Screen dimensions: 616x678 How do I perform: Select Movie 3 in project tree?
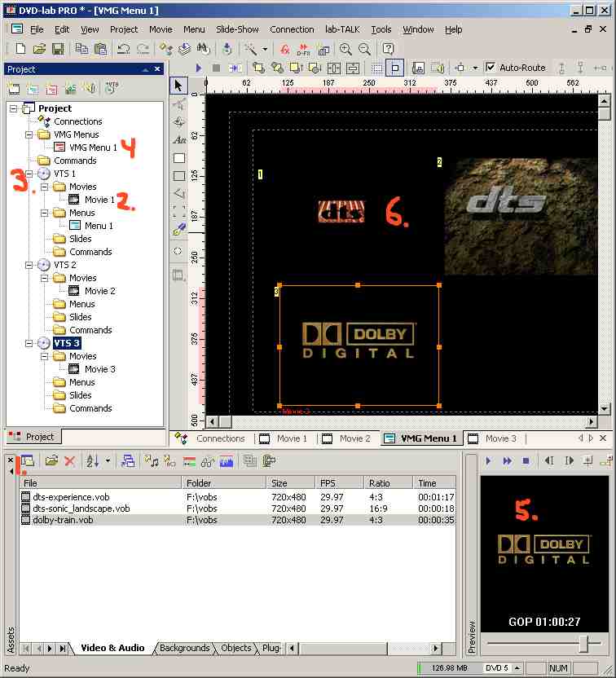[x=100, y=369]
